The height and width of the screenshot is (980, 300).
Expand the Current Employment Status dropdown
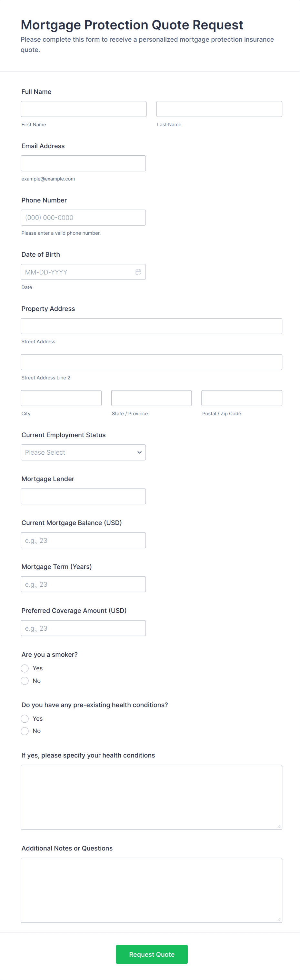[83, 452]
